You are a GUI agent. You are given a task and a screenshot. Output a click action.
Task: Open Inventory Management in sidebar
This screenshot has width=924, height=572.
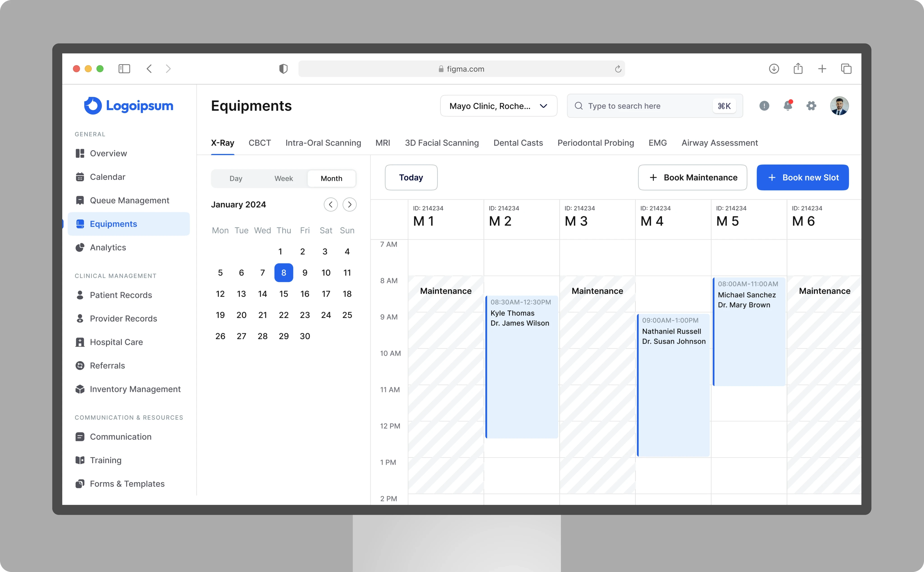pyautogui.click(x=135, y=389)
